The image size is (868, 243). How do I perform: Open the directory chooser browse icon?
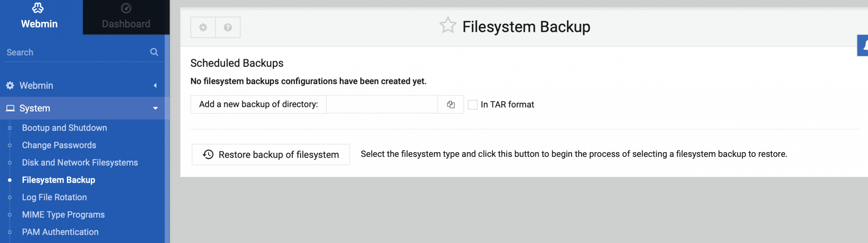pos(451,104)
